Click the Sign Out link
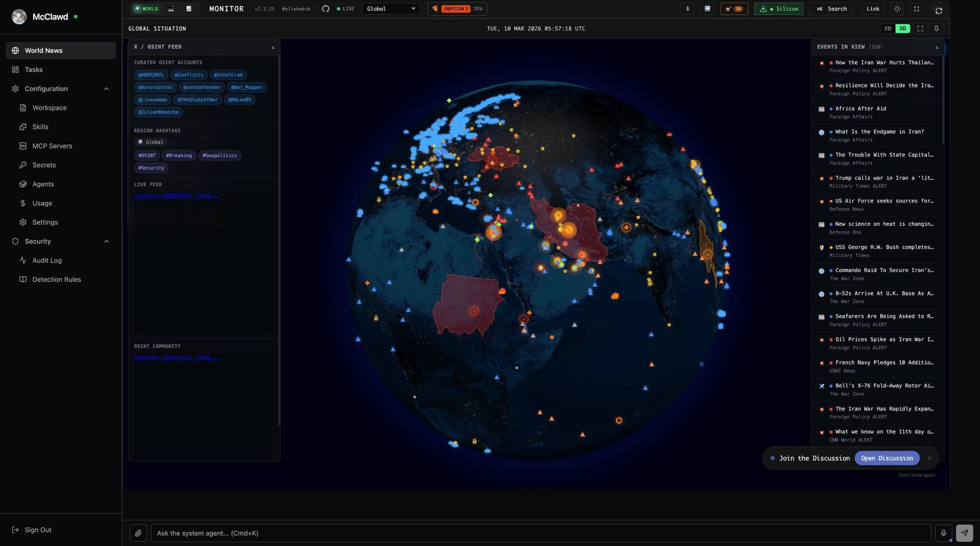Screen dimensions: 980x546 [x=32, y=530]
